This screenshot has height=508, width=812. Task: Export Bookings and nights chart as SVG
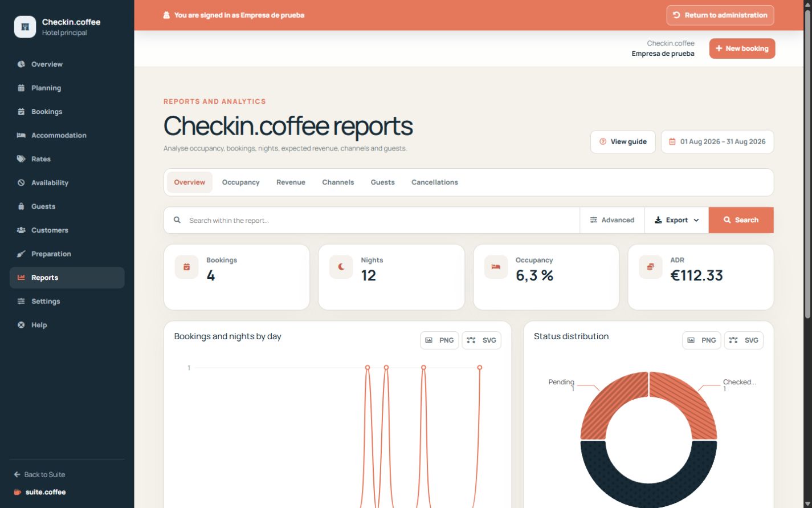pyautogui.click(x=482, y=340)
